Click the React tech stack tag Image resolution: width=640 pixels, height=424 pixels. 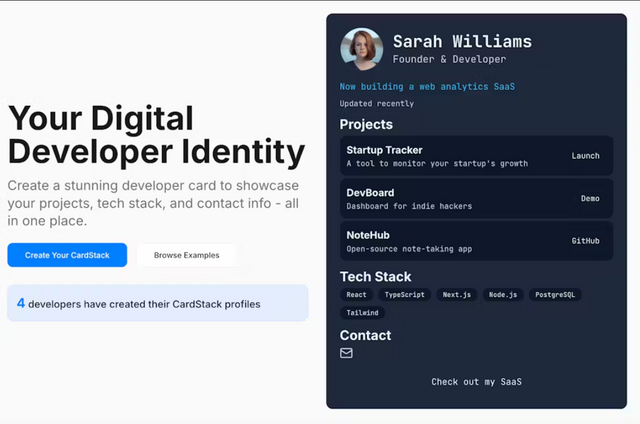pos(356,295)
